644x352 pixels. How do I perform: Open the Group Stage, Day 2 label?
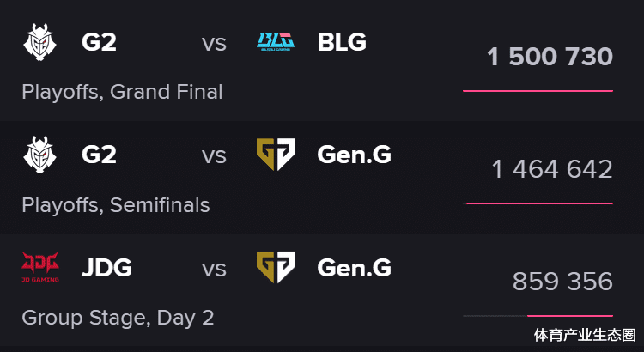[x=118, y=318]
